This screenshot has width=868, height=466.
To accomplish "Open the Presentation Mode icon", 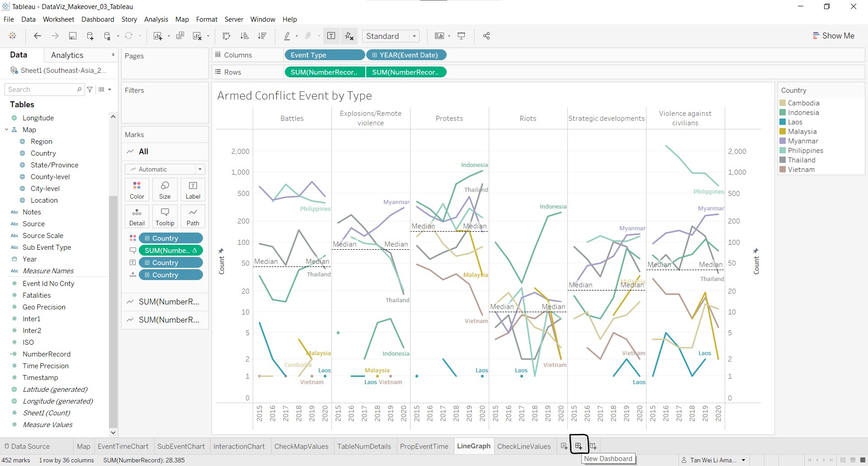I will pos(462,36).
